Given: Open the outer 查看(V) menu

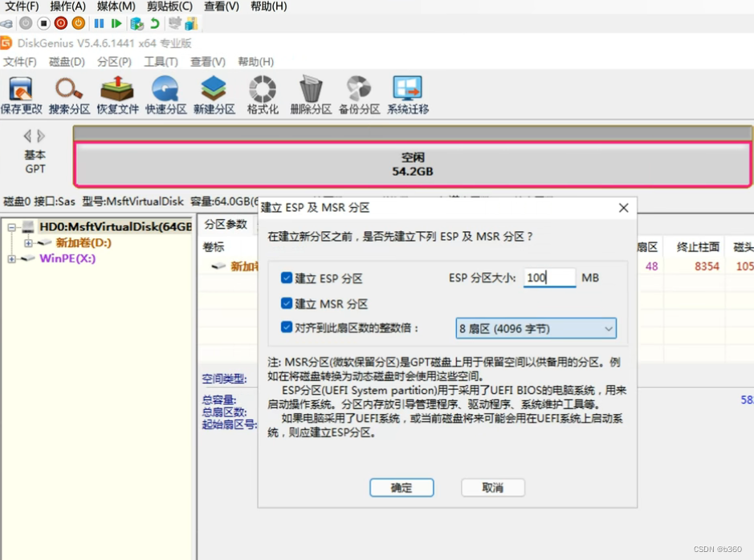Looking at the screenshot, I should point(221,6).
